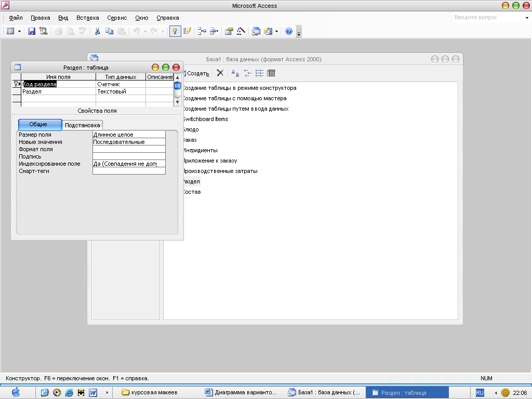
Task: Open the Файл menu
Action: click(x=16, y=18)
